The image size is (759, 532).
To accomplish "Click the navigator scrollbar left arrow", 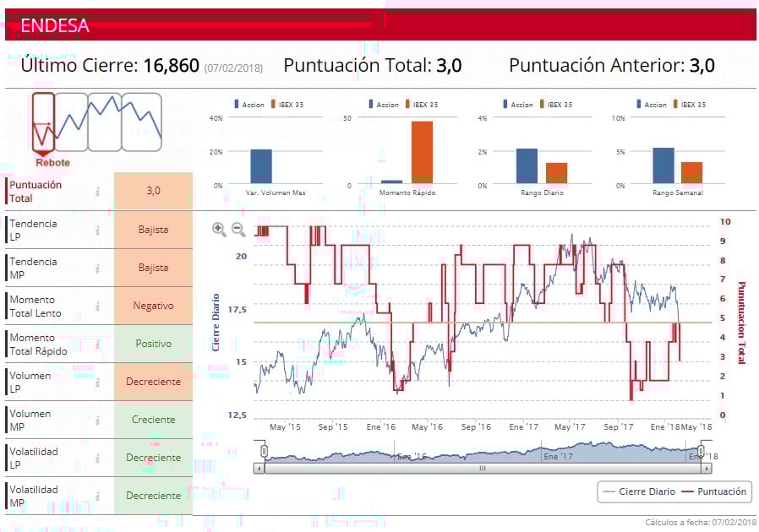I will pyautogui.click(x=259, y=468).
